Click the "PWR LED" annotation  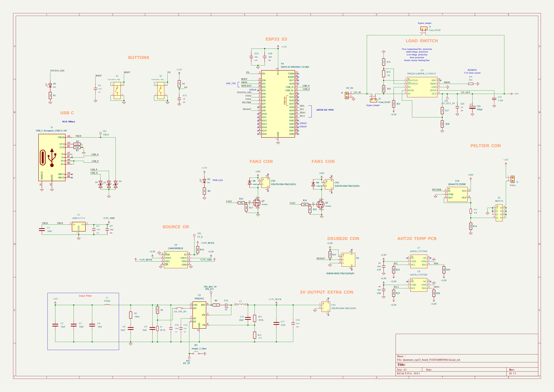tap(218, 180)
